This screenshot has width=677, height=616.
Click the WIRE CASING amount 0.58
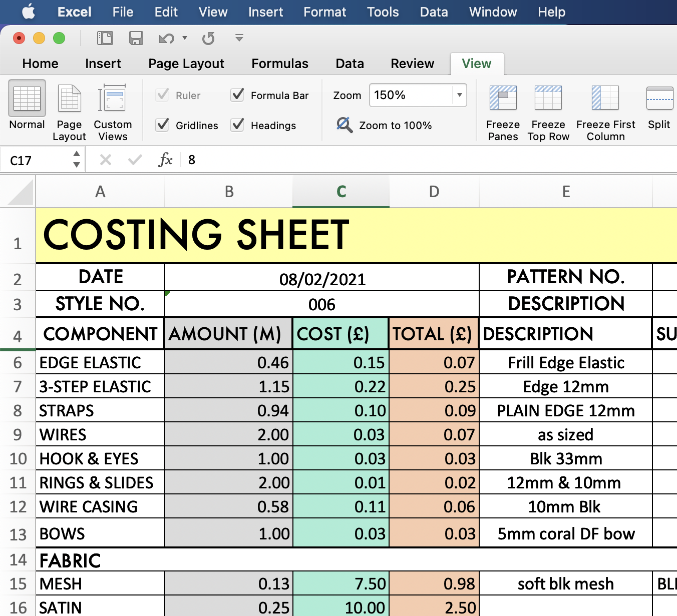point(229,506)
